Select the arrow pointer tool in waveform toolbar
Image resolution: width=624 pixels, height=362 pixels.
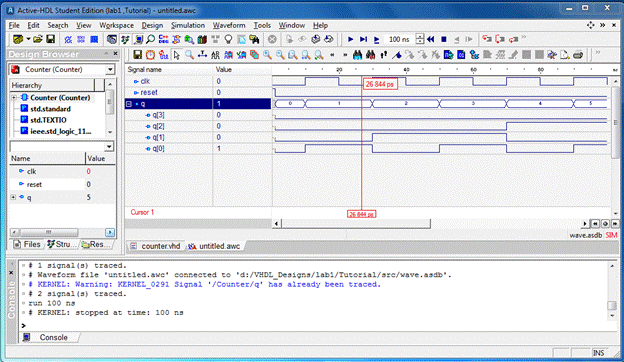(x=177, y=55)
